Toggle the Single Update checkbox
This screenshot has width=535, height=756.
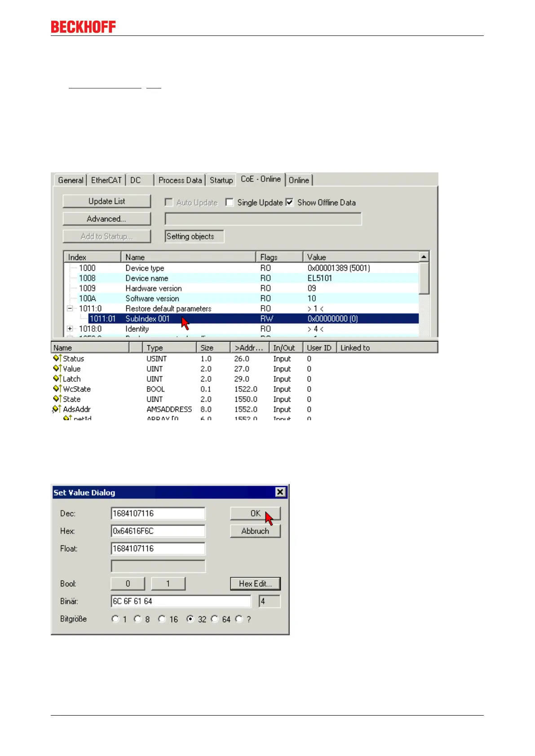[x=230, y=202]
